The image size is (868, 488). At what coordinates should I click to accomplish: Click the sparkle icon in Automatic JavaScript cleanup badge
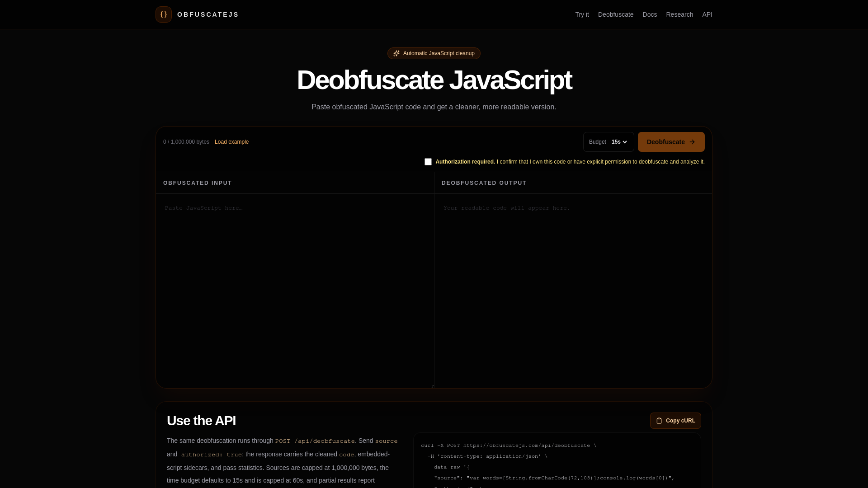(x=396, y=53)
